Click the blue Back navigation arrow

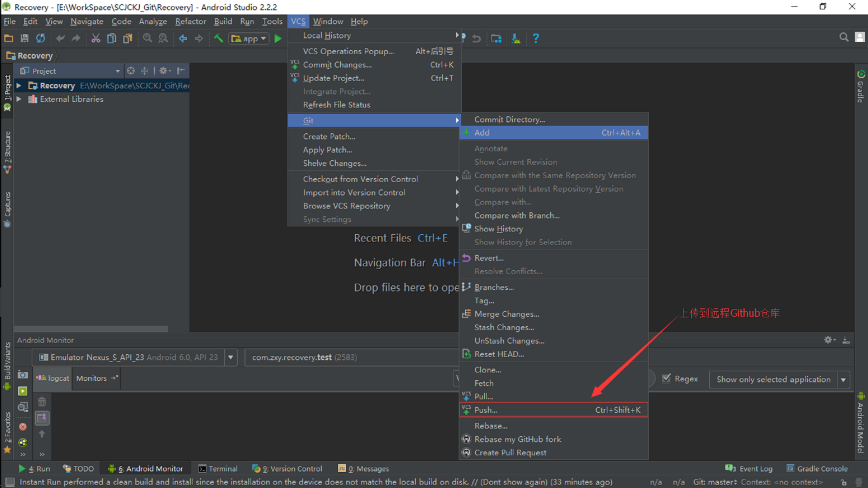point(183,38)
